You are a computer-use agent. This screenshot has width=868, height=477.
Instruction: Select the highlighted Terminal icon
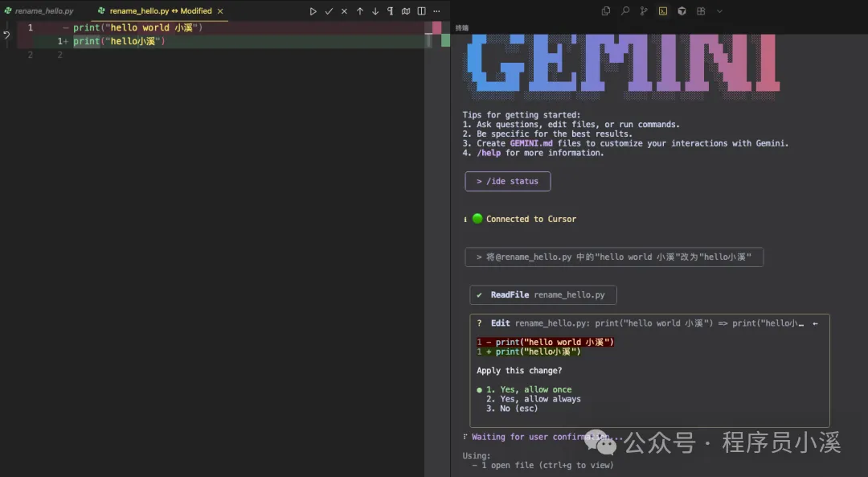coord(662,11)
